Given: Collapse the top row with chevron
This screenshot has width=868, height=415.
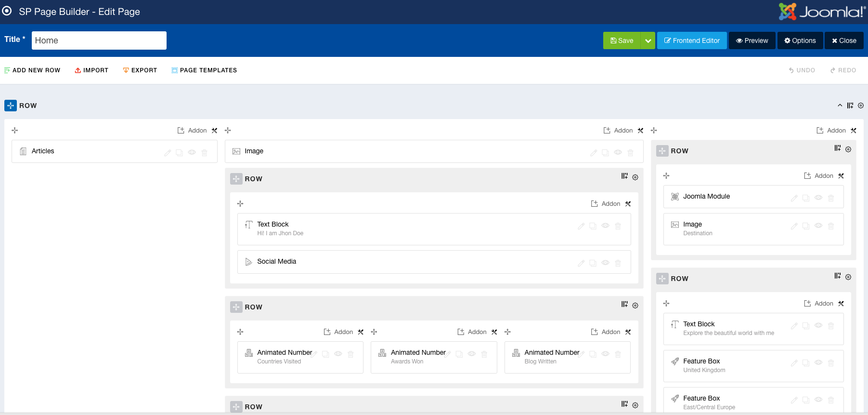Looking at the screenshot, I should pos(840,106).
